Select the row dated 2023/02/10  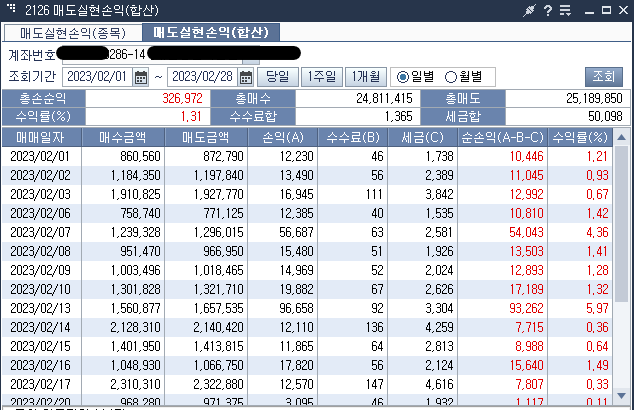click(307, 290)
